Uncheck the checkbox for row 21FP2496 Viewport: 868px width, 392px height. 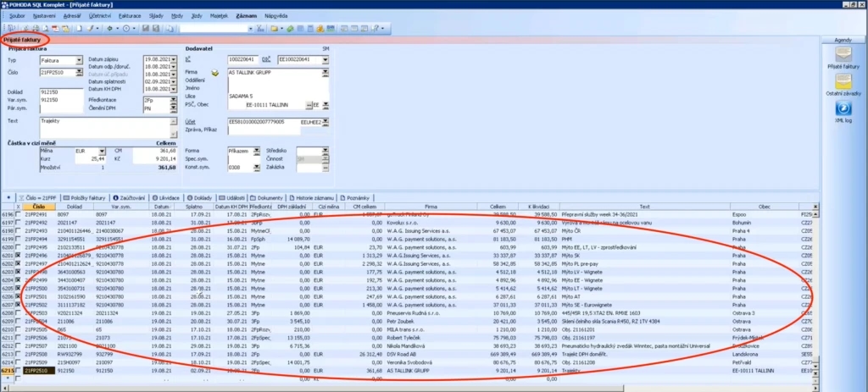(x=18, y=256)
